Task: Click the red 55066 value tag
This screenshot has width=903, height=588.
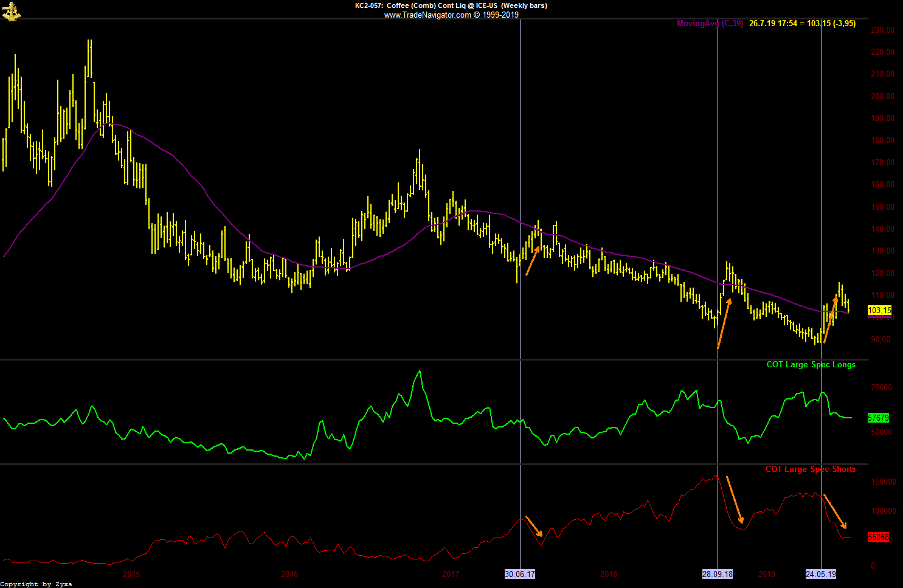Action: tap(878, 538)
